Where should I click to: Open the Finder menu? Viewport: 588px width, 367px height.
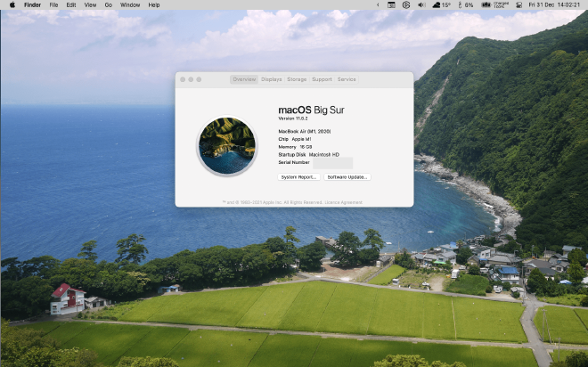(x=32, y=4)
